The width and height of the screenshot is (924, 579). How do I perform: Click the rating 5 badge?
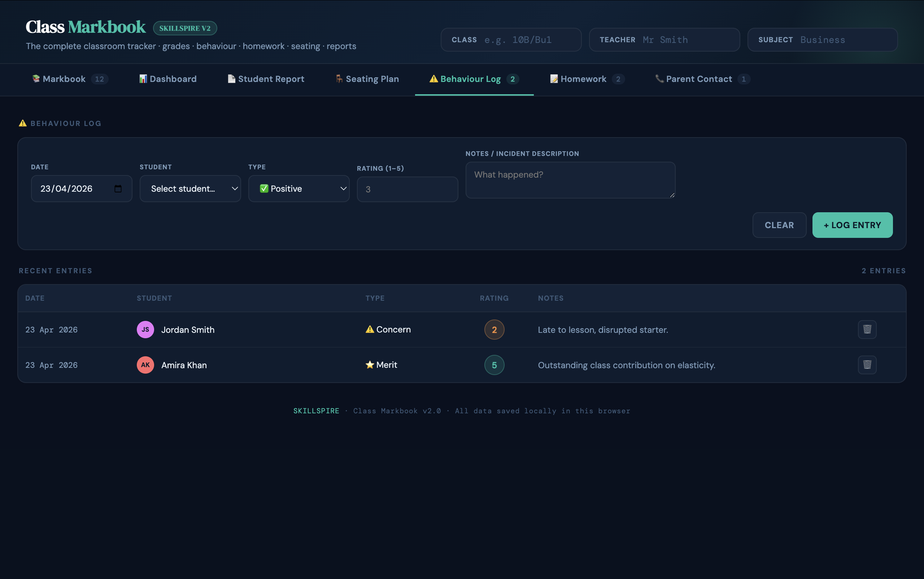click(x=494, y=365)
